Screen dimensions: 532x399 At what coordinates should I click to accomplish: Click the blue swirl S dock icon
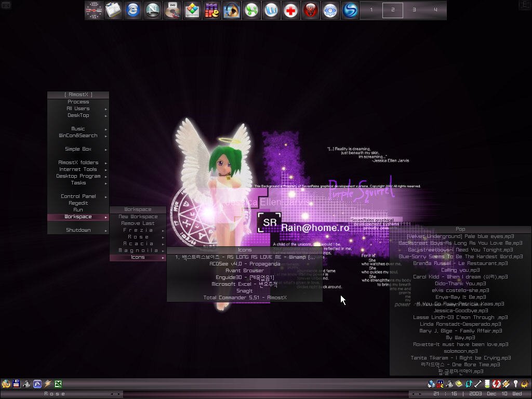coord(350,10)
